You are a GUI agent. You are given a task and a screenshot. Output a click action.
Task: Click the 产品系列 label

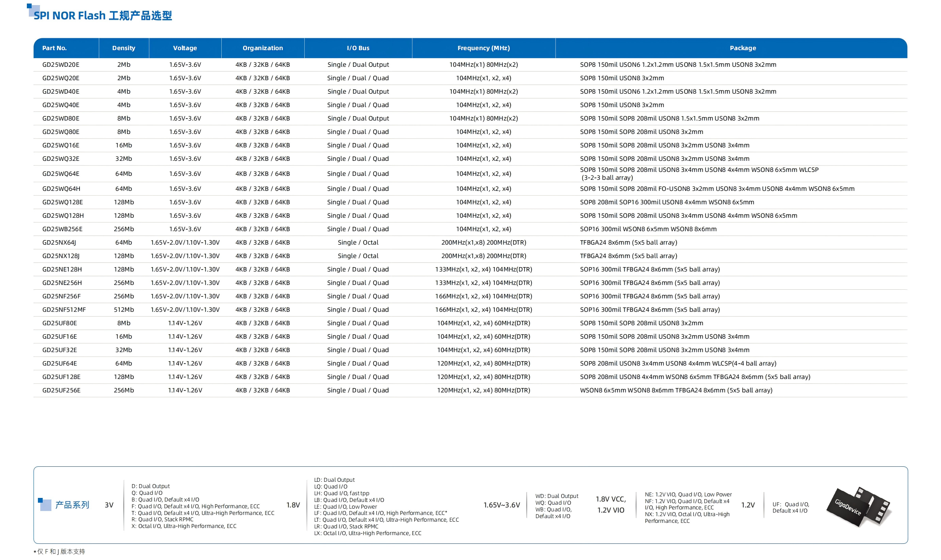(72, 505)
